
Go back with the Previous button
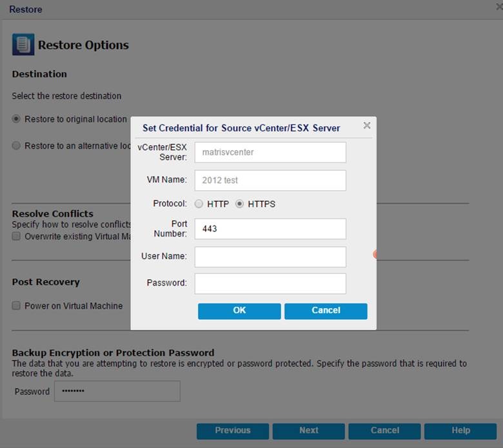click(x=233, y=431)
